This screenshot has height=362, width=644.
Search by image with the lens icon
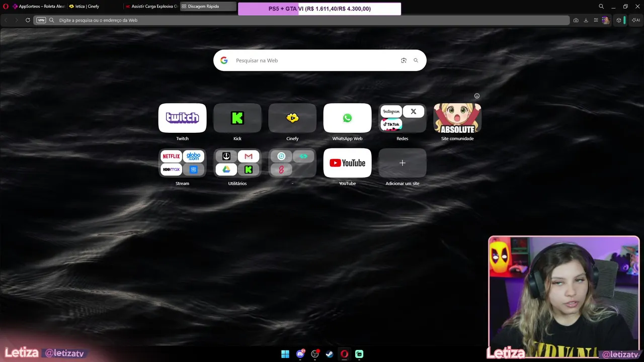point(404,60)
